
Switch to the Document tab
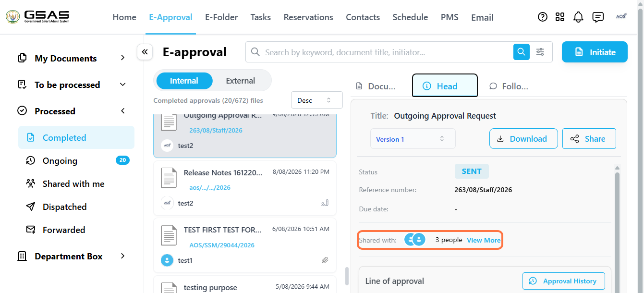point(376,86)
